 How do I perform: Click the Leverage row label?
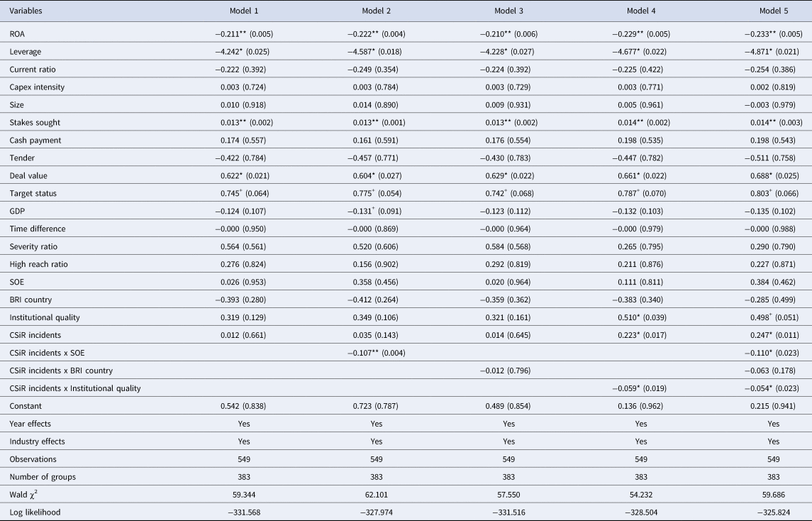27,52
